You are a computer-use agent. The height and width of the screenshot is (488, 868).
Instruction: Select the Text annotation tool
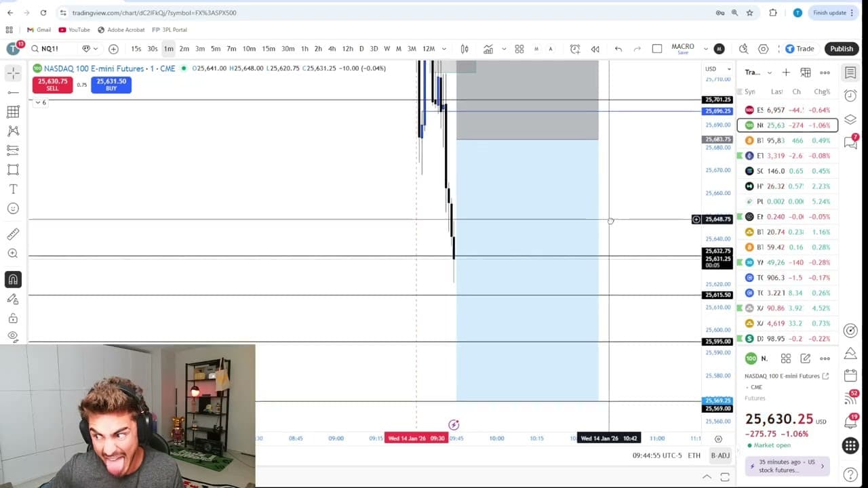point(13,189)
